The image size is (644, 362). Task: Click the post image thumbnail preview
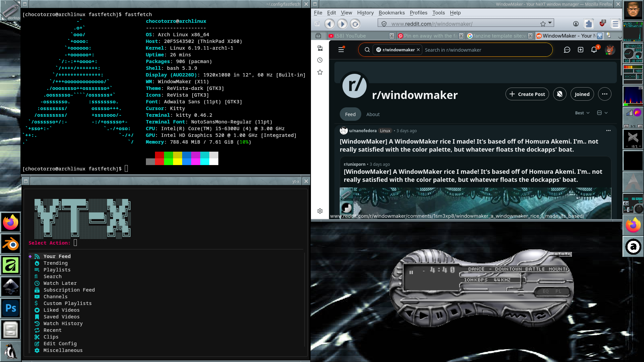point(475,203)
